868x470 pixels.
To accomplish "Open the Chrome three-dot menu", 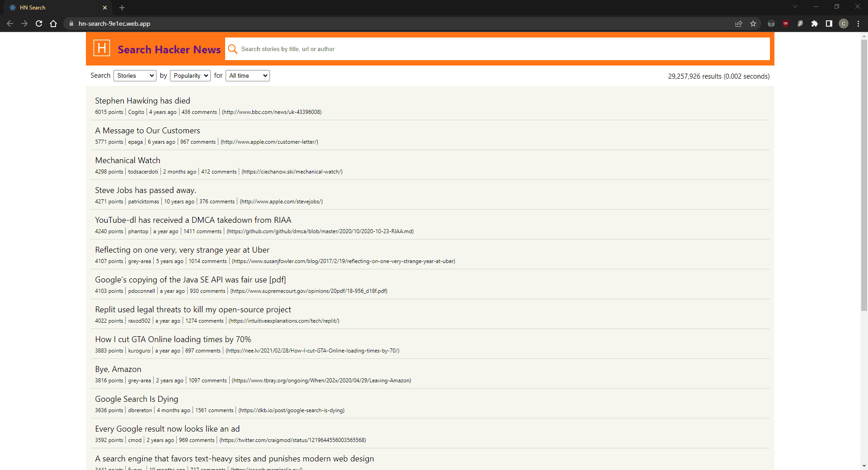I will point(858,23).
